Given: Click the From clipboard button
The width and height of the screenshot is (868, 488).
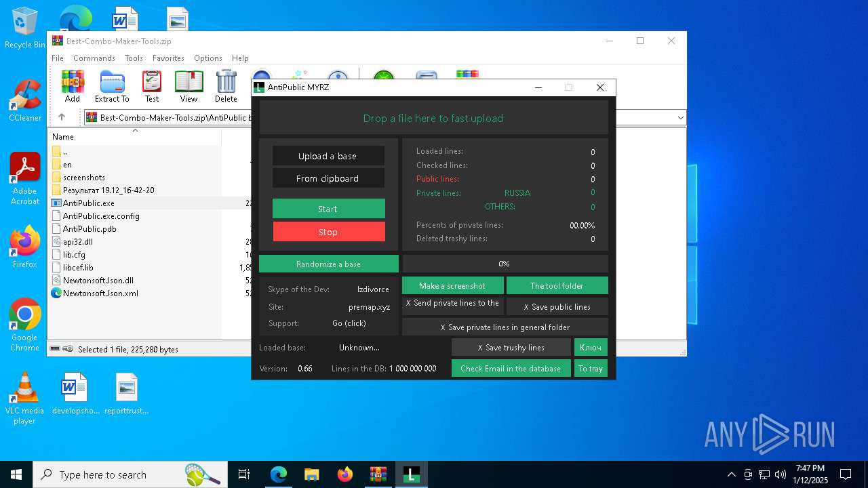Looking at the screenshot, I should click(x=328, y=178).
